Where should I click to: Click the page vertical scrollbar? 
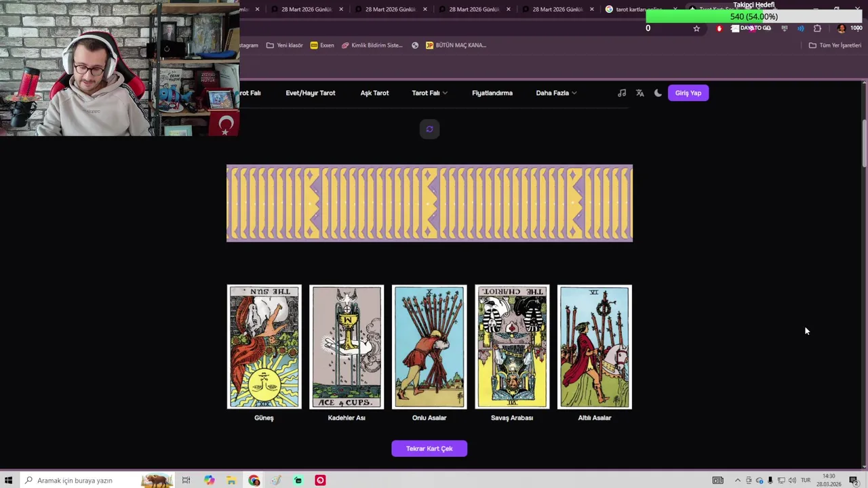864,143
